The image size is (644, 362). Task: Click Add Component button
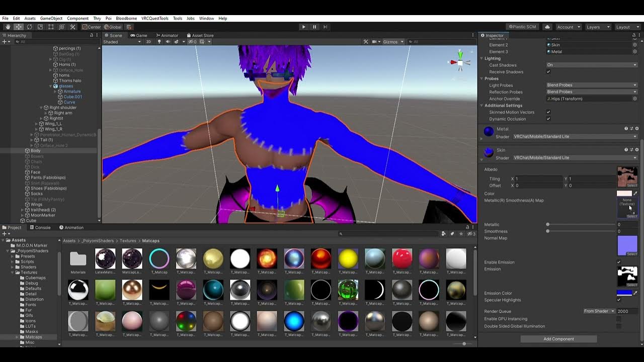(558, 339)
